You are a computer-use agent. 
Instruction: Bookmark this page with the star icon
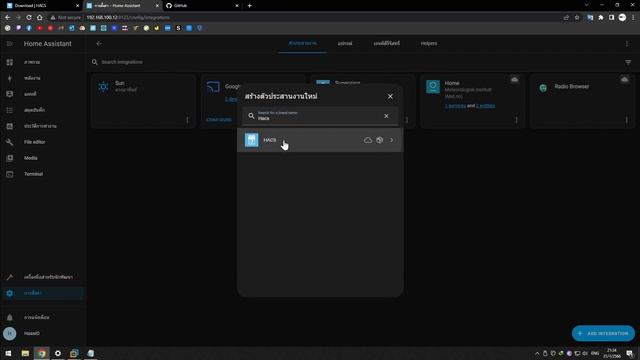point(577,18)
